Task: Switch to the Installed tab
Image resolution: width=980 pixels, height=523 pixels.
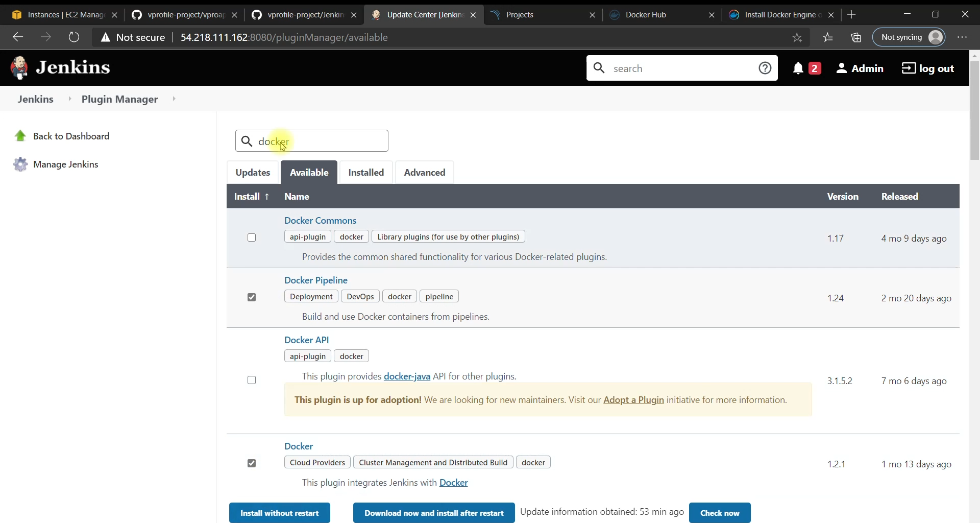Action: click(x=366, y=173)
